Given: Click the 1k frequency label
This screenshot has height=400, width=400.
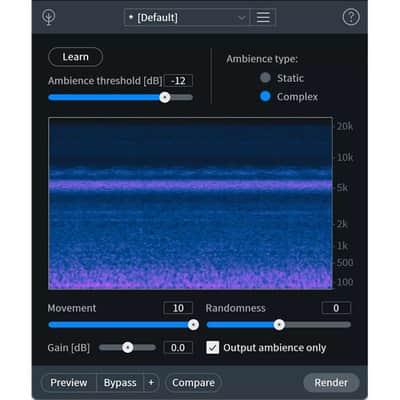Looking at the screenshot, I should point(342,246).
